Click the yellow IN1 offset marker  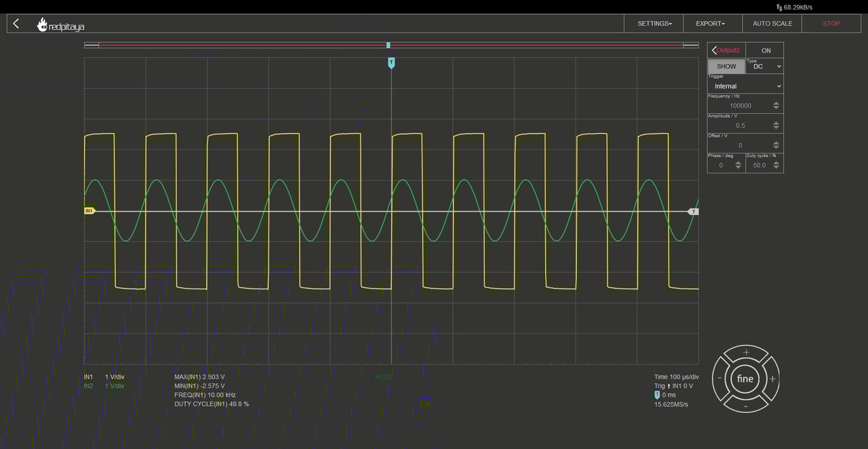[x=90, y=211]
